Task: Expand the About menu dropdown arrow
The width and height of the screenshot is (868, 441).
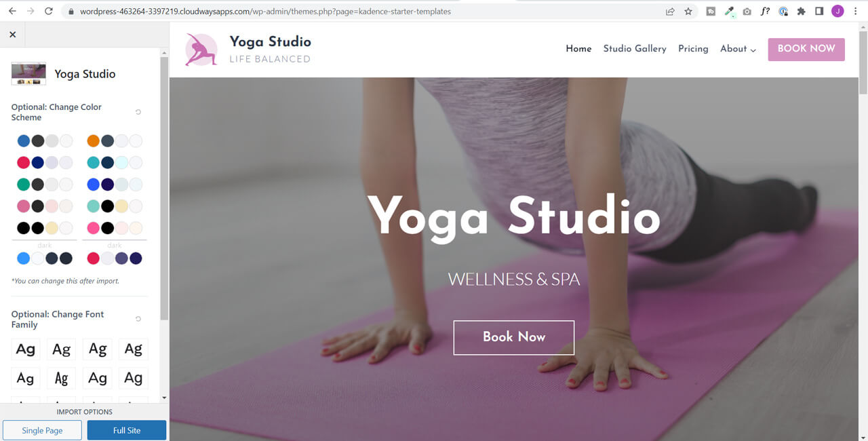Action: point(753,50)
